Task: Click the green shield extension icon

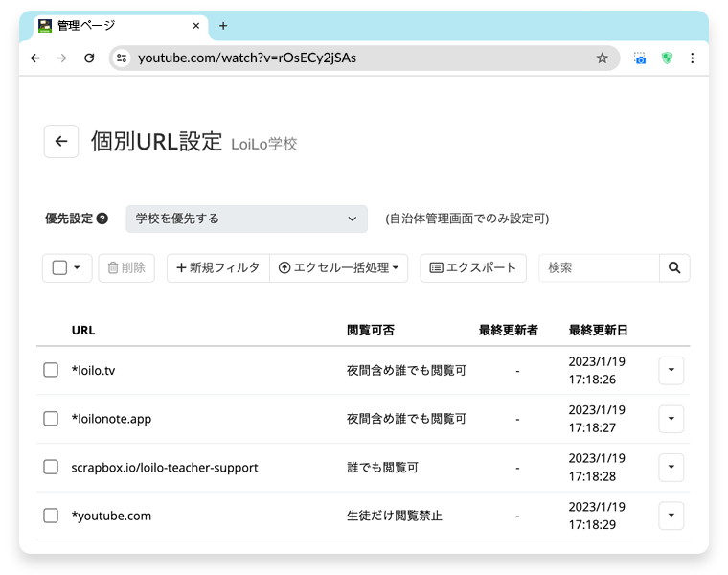Action: tap(667, 58)
